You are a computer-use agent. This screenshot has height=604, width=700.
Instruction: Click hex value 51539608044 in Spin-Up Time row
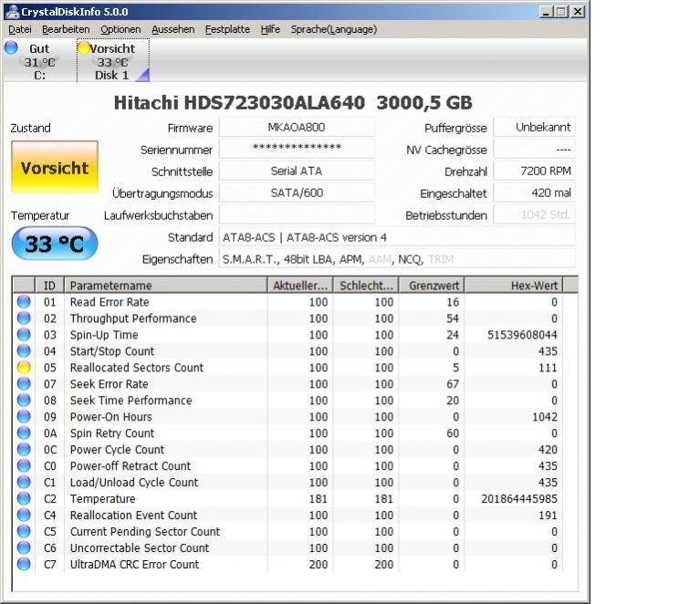point(522,335)
